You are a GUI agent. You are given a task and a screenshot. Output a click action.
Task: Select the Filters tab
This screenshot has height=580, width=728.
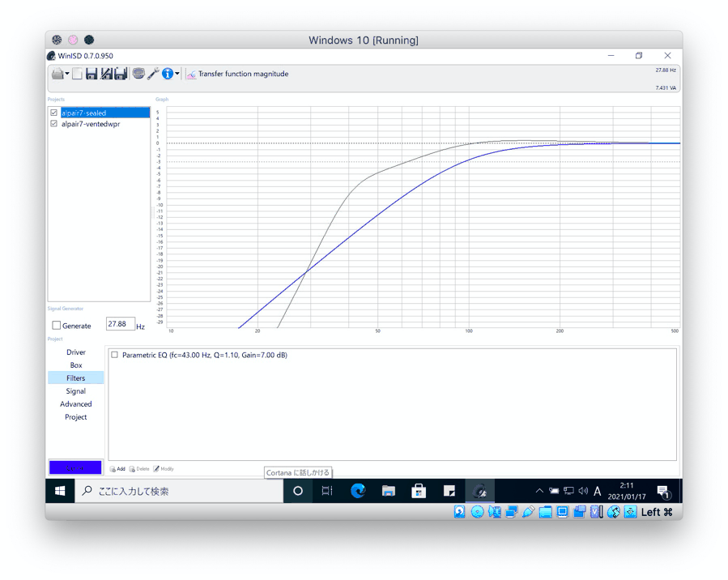pyautogui.click(x=75, y=378)
